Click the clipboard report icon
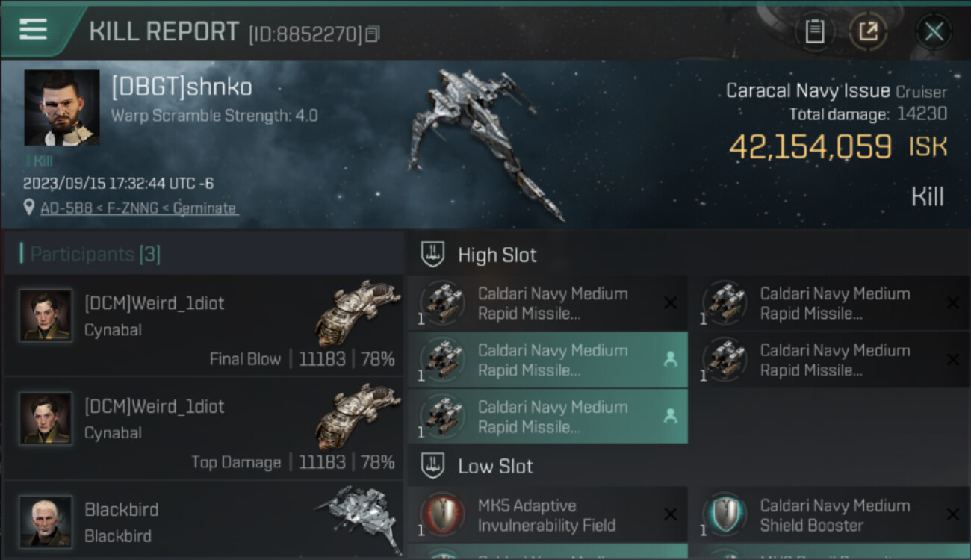971x560 pixels. (814, 31)
